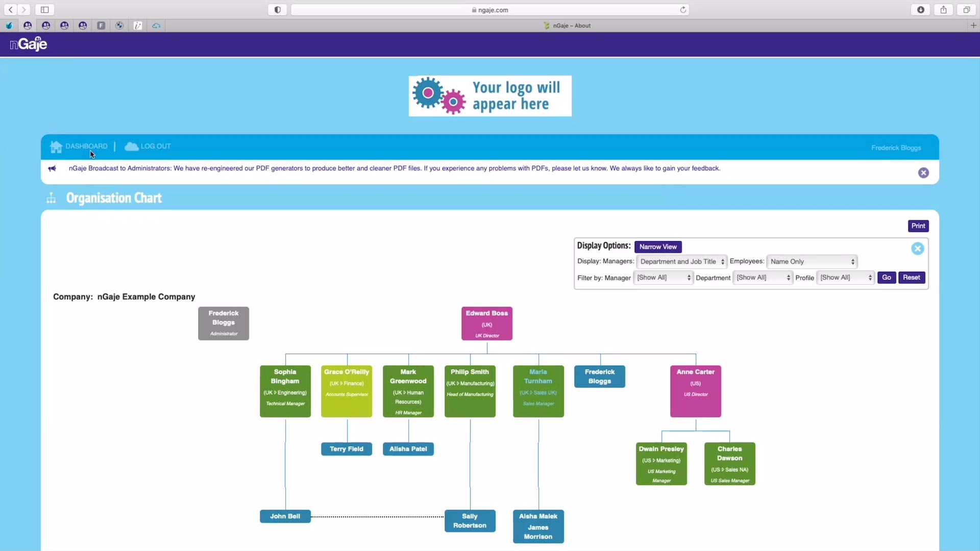Click the Reset button
This screenshot has width=980, height=551.
coord(911,278)
